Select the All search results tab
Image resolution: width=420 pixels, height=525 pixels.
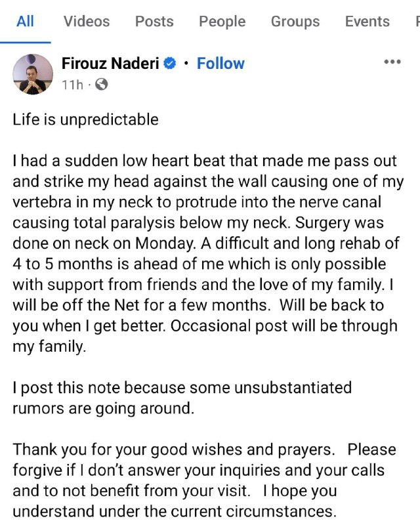click(x=25, y=22)
